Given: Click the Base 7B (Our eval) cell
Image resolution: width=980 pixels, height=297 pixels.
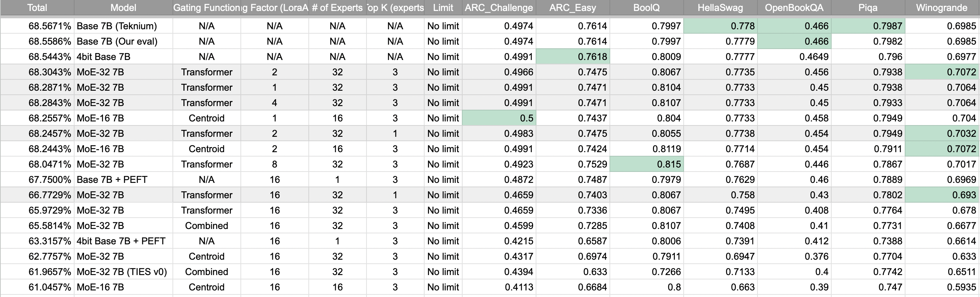Looking at the screenshot, I should click(117, 41).
